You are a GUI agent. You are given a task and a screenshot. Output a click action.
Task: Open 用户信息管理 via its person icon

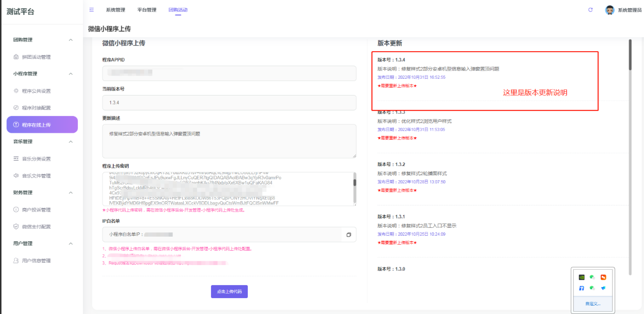point(16,260)
